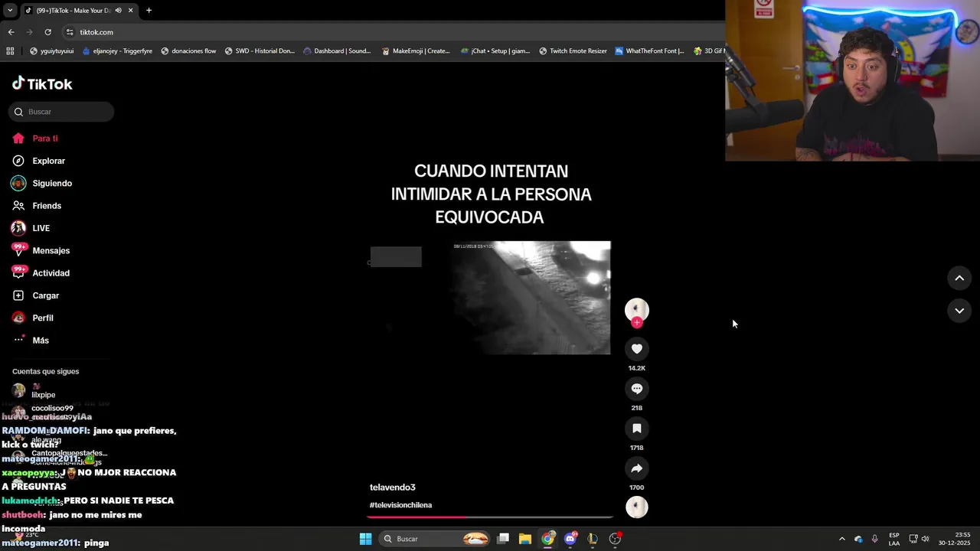Viewport: 980px width, 551px height.
Task: Open a new browser tab
Action: (x=149, y=11)
